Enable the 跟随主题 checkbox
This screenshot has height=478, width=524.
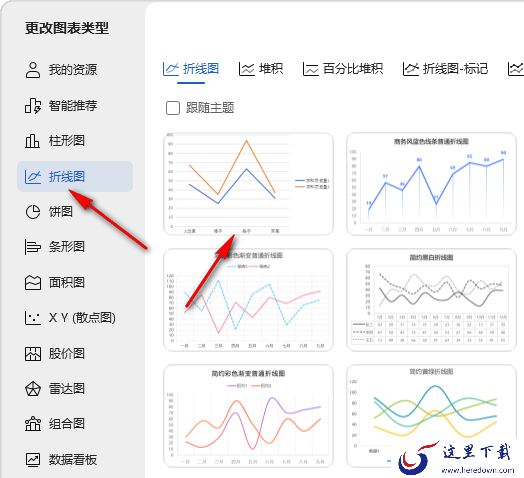point(173,108)
